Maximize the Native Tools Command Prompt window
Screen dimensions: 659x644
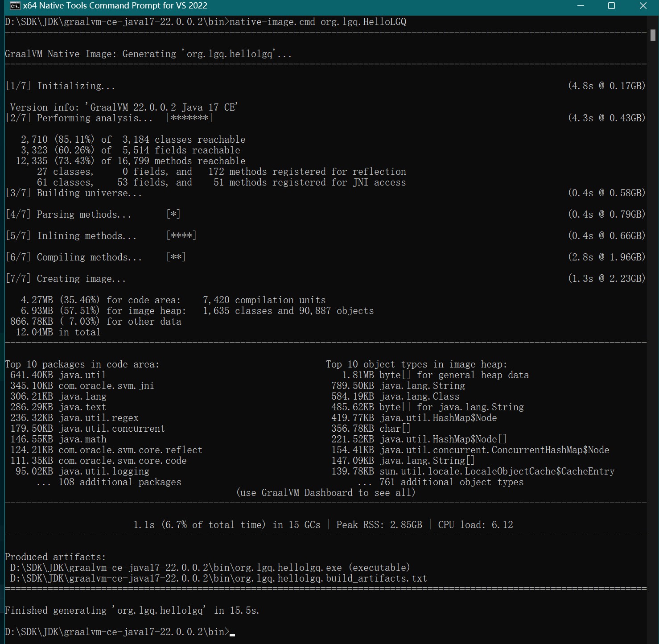tap(612, 6)
